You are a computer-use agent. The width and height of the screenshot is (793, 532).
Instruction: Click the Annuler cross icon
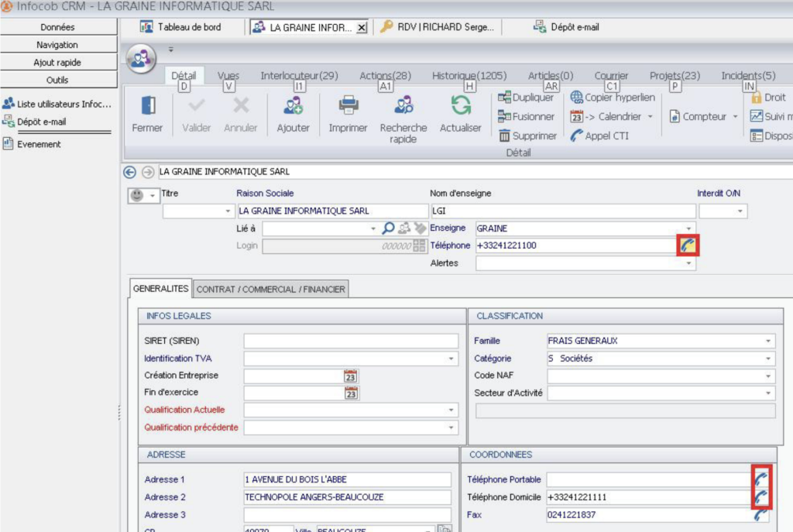pos(241,105)
